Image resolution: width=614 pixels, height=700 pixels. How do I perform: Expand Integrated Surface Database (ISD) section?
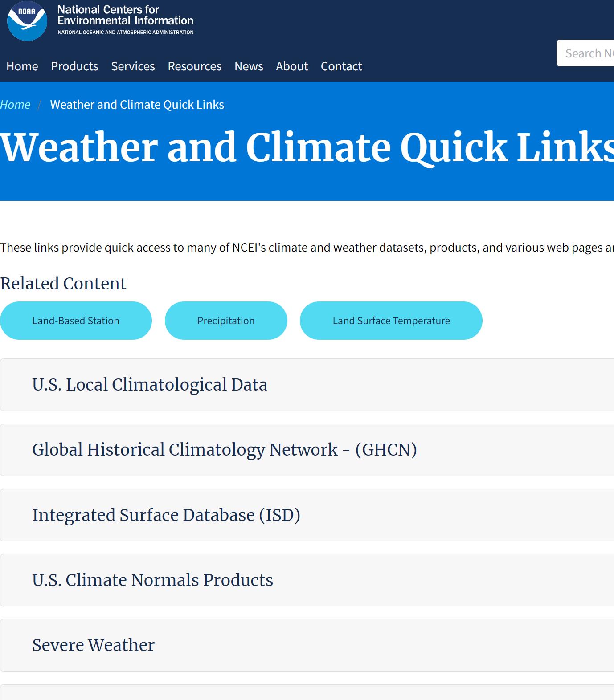[x=307, y=515]
